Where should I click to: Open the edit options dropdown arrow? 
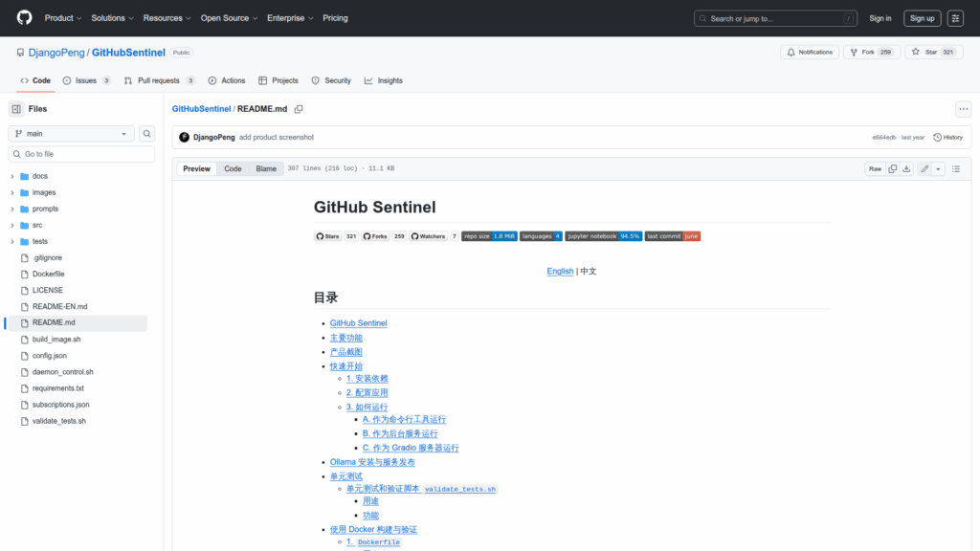pos(938,168)
